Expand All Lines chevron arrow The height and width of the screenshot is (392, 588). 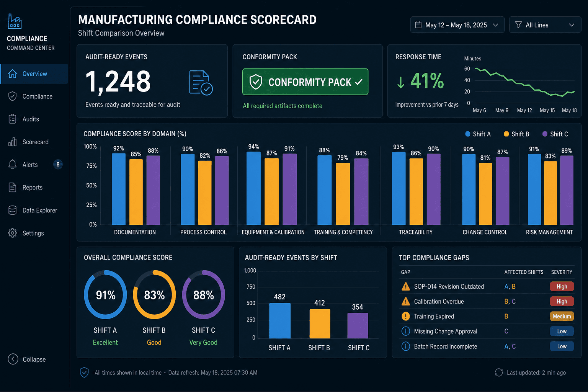[x=572, y=25]
